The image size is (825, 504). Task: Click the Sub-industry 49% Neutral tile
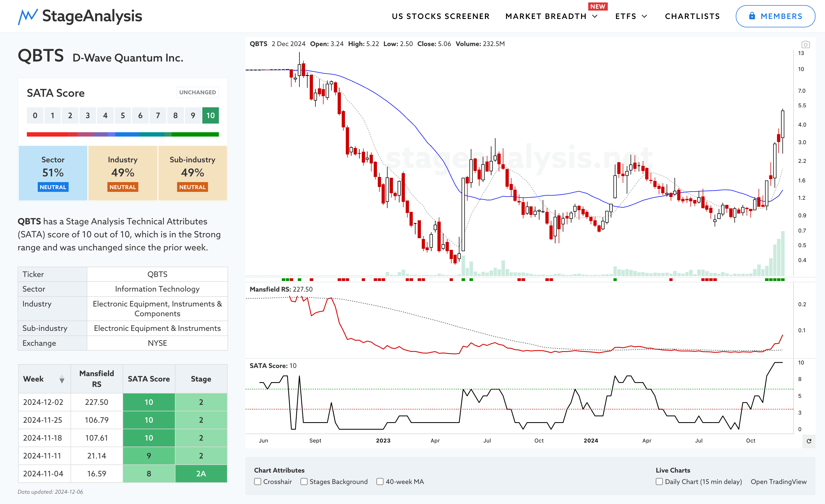pos(193,173)
